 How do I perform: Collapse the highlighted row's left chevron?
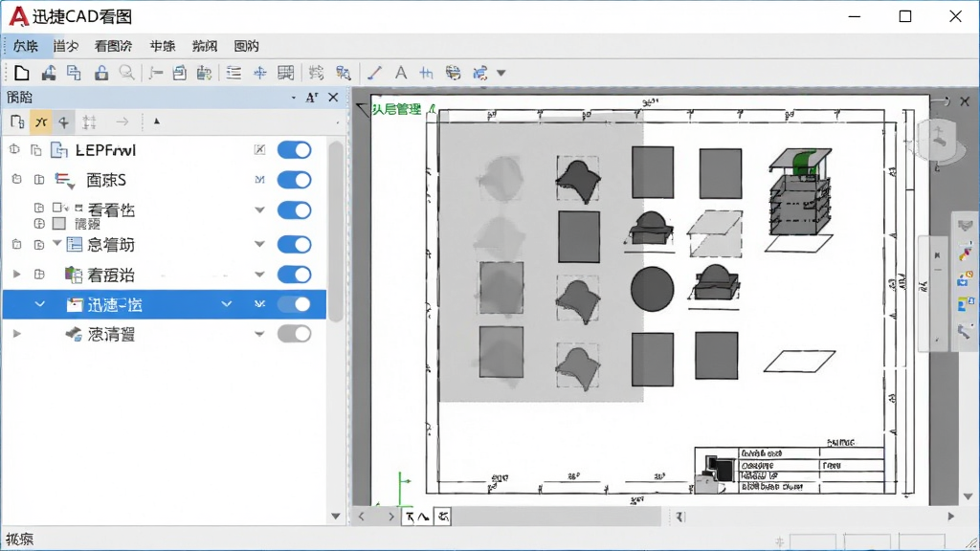click(39, 304)
